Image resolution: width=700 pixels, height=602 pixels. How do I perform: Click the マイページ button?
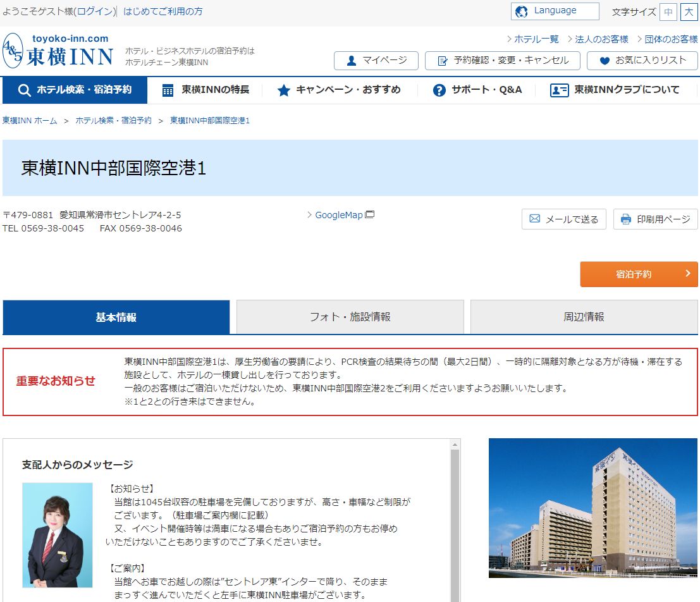tap(376, 61)
